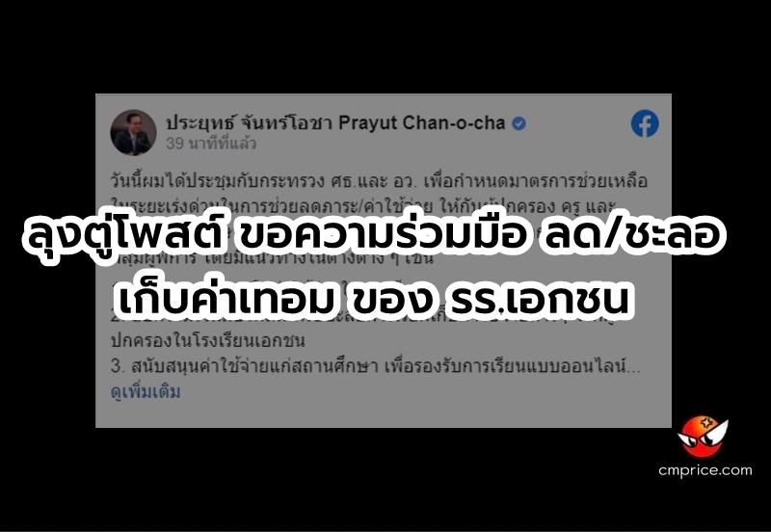Image resolution: width=771 pixels, height=532 pixels.
Task: Click the English name Prayut Chan-o-cha
Action: pyautogui.click(x=422, y=123)
